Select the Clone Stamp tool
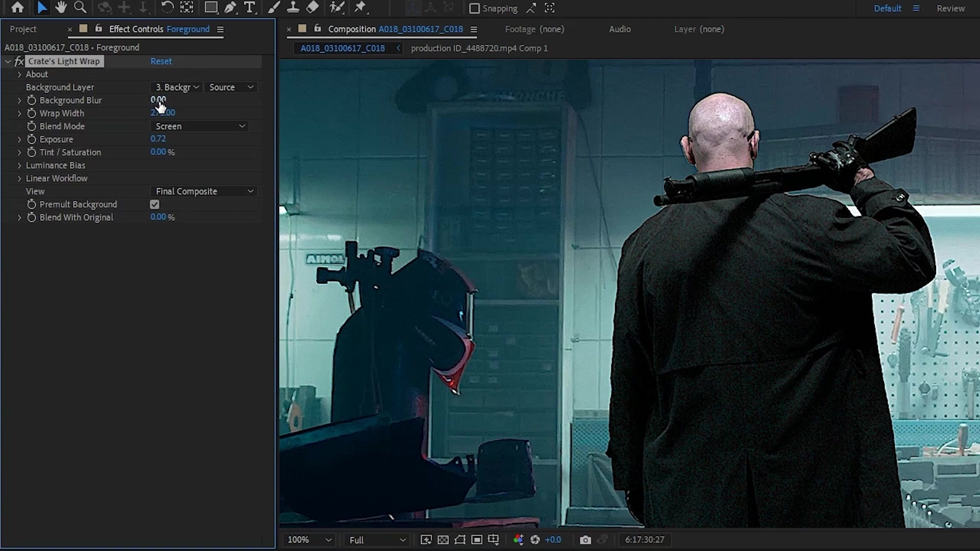Screen dimensions: 980x551 [293, 7]
